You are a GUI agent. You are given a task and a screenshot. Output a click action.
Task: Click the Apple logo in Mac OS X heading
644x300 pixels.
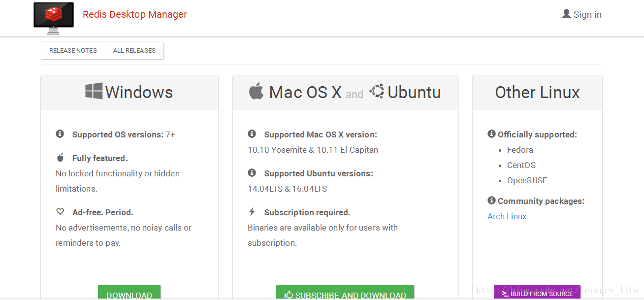point(256,91)
